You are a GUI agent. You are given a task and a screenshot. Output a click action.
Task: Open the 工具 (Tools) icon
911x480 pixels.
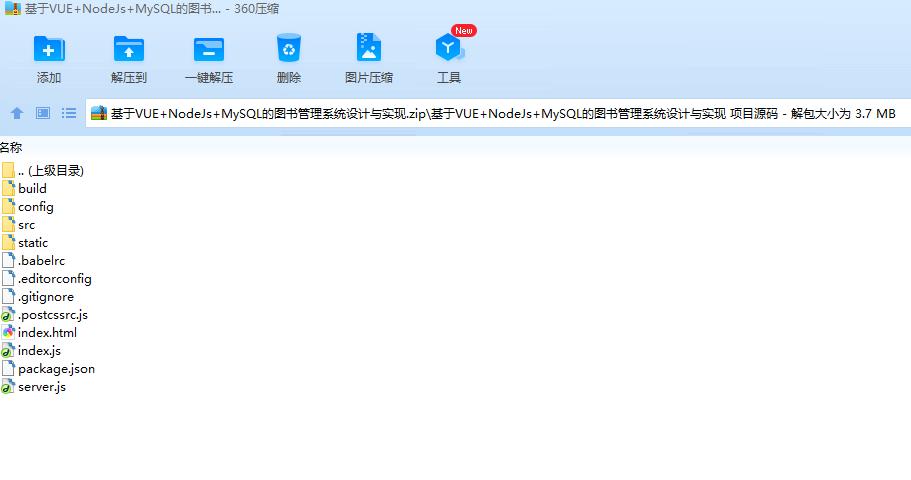click(x=449, y=48)
